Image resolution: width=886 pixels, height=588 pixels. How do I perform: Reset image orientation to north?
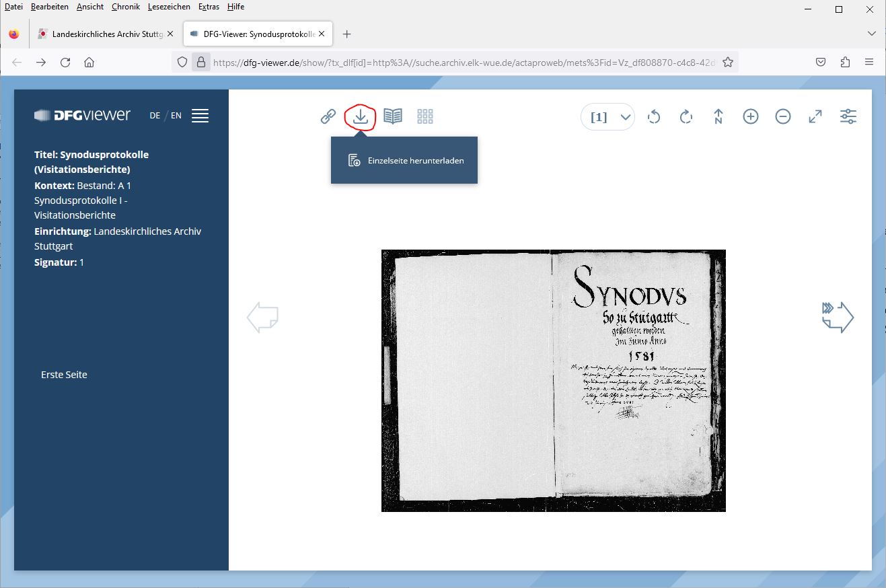718,116
